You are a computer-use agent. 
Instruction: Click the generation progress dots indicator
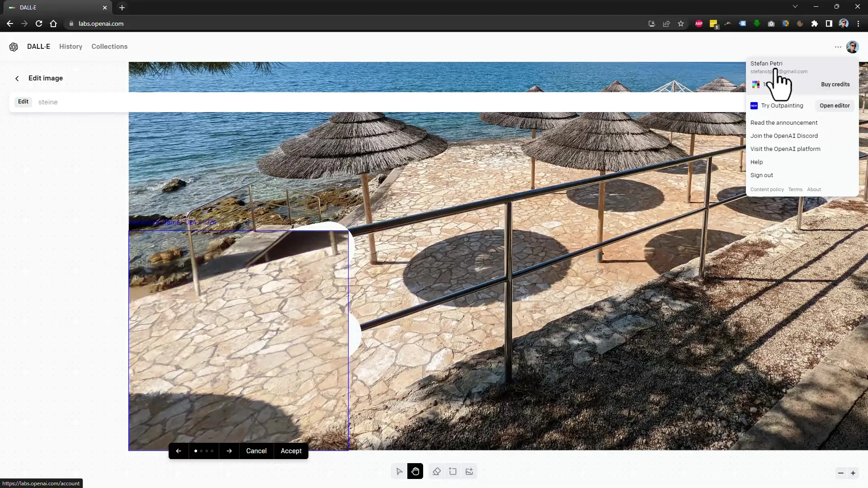(203, 450)
